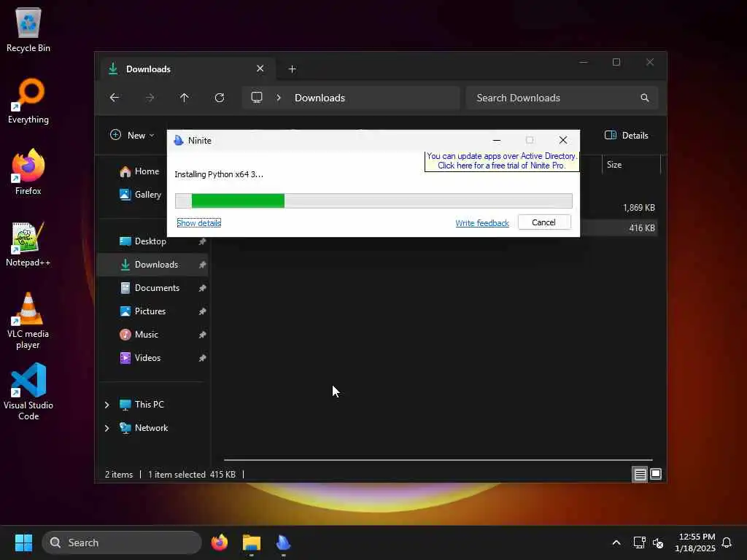
Task: Sort files by the Size column header
Action: [631, 165]
